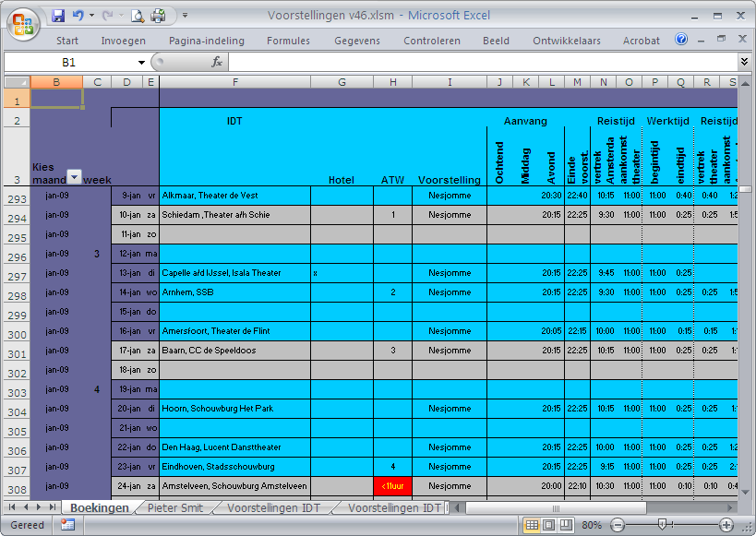Switch to Normal view
756x536 pixels.
(532, 524)
